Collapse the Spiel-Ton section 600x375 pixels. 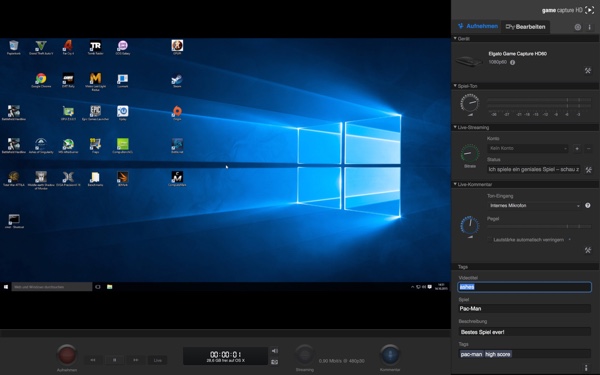(x=455, y=86)
